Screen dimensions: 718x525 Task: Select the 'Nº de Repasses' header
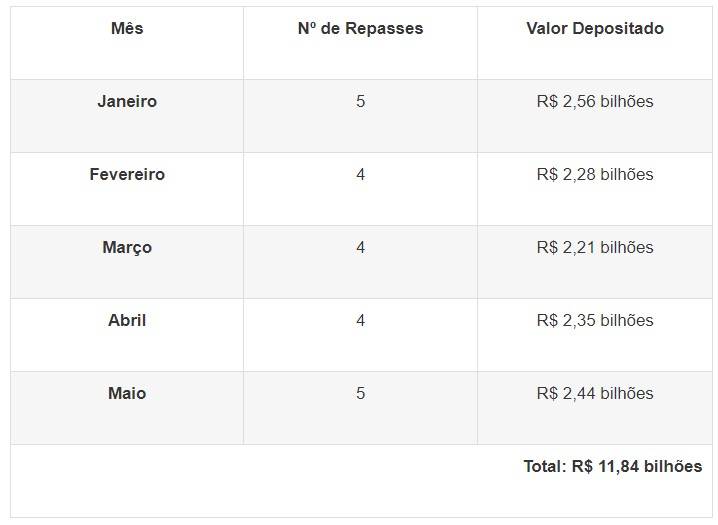pos(360,29)
